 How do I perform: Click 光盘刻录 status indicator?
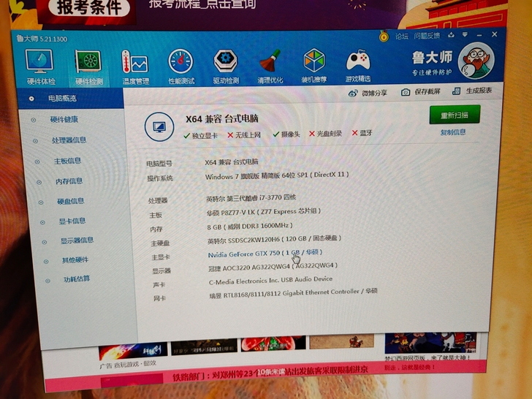[325, 134]
